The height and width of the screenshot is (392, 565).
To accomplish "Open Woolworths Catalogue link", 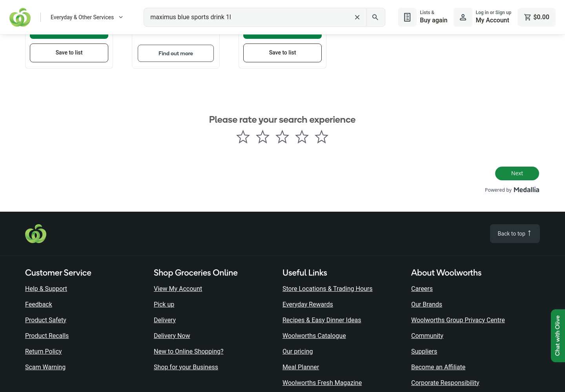I will click(314, 336).
